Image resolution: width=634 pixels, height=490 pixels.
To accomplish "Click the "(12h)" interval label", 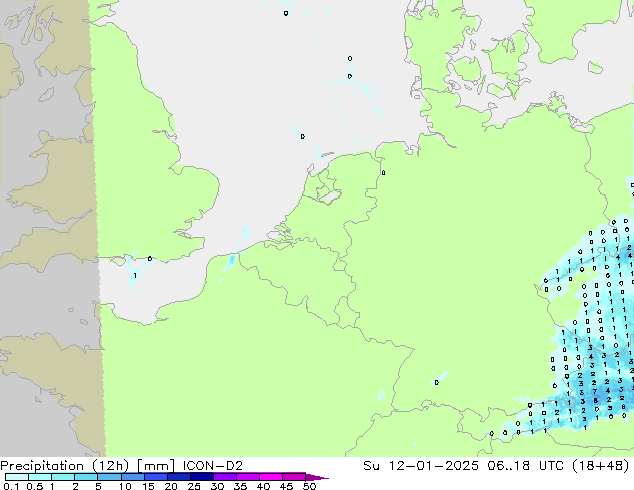I will 111,466.
